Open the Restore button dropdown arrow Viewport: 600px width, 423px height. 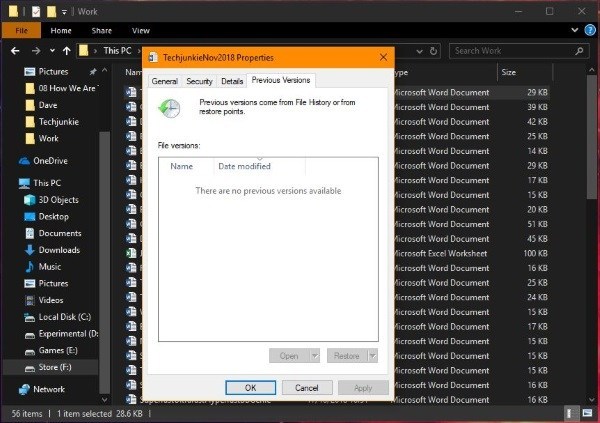point(373,356)
